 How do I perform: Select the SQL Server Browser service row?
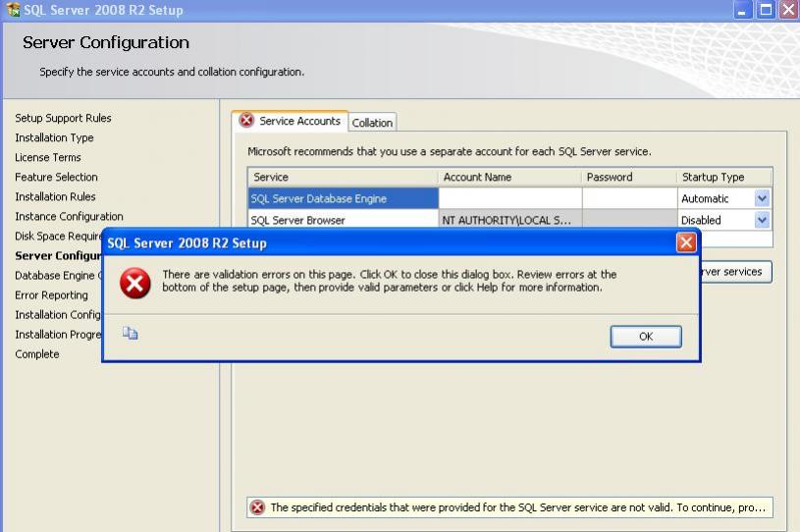click(x=343, y=220)
